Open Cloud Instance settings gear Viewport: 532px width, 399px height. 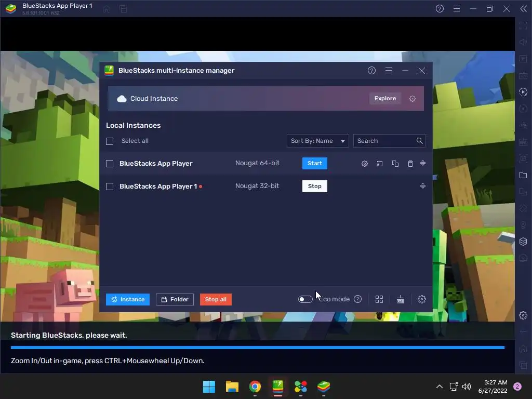click(412, 98)
